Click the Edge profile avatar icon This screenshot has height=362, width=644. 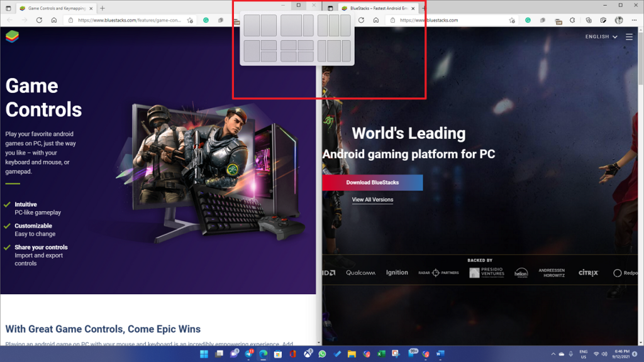619,20
